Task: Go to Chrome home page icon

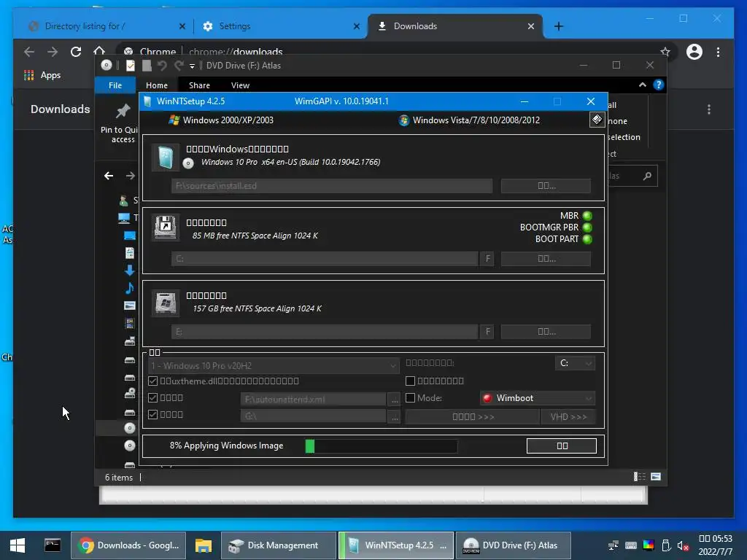Action: point(99,50)
